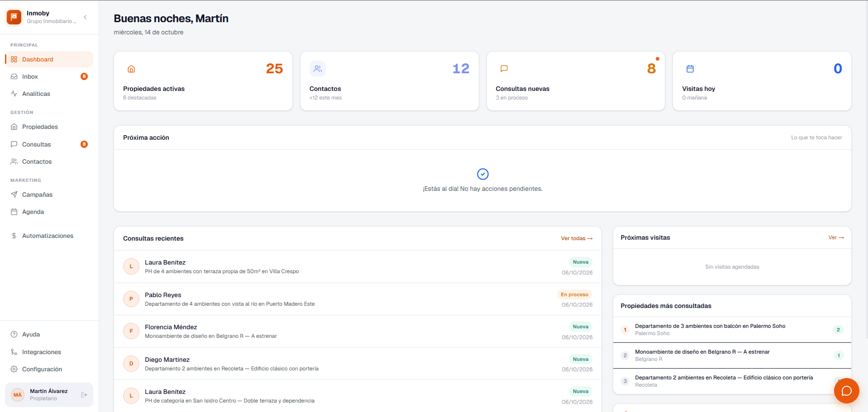Click the Agenda calendar icon
Screen dimensions: 868x412
pyautogui.click(x=14, y=212)
